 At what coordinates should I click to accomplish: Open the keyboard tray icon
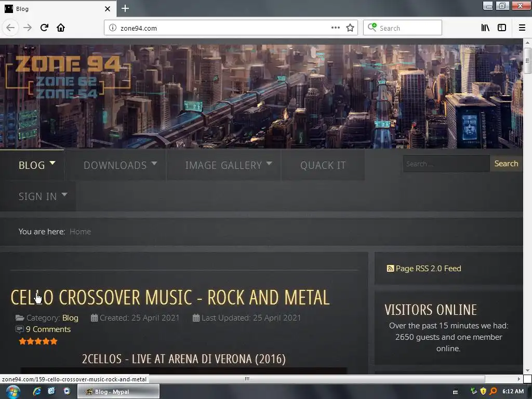click(x=455, y=392)
